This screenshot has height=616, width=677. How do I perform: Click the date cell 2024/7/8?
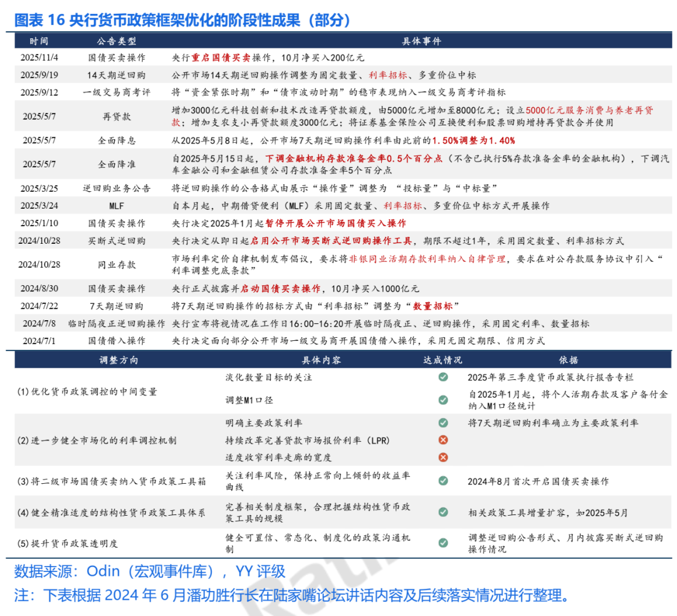pos(39,323)
